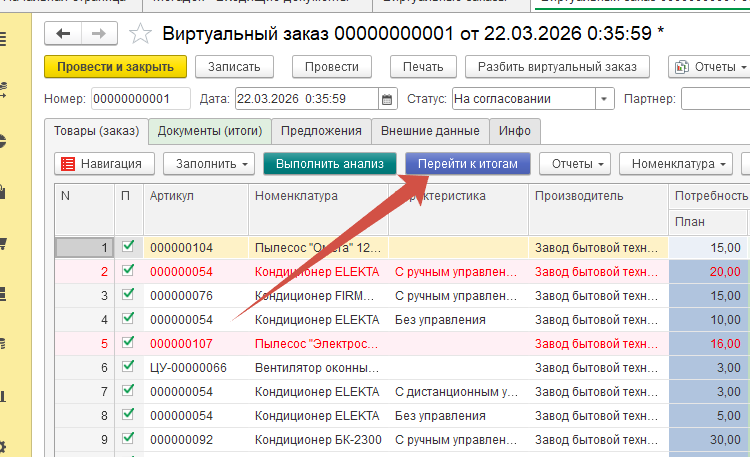This screenshot has height=457, width=750.
Task: Expand the Номенклатура dropdown menu
Action: pyautogui.click(x=676, y=164)
